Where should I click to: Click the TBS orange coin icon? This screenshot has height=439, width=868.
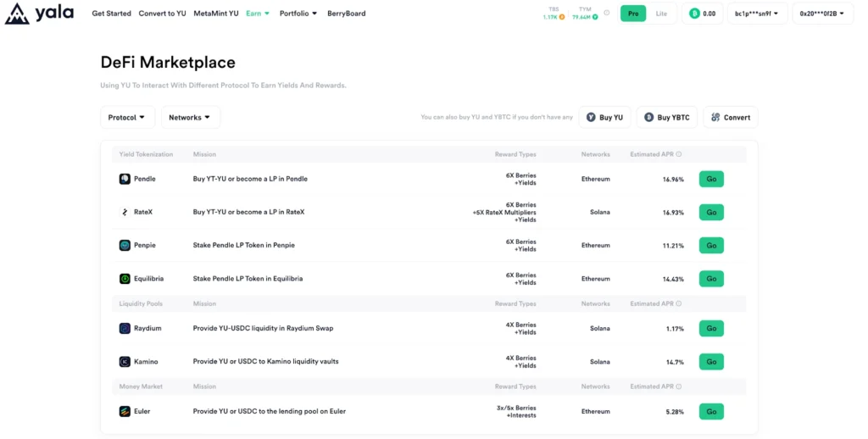[562, 17]
